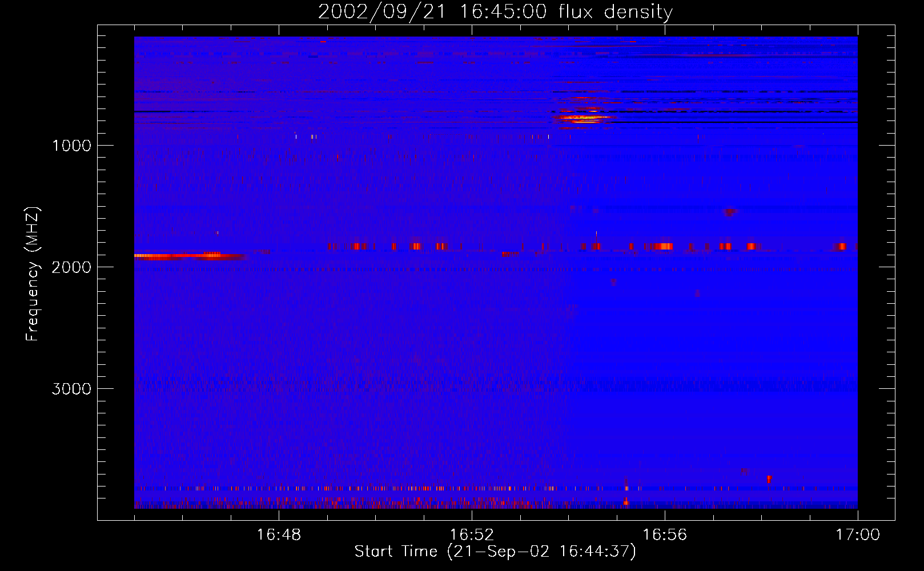Image resolution: width=924 pixels, height=571 pixels.
Task: Click the "16:48" time tick label
Action: (279, 535)
